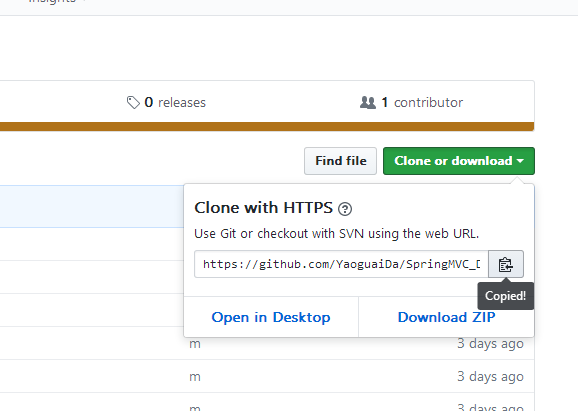Click the 'Clone with HTTPS' heading
The image size is (578, 411).
263,208
